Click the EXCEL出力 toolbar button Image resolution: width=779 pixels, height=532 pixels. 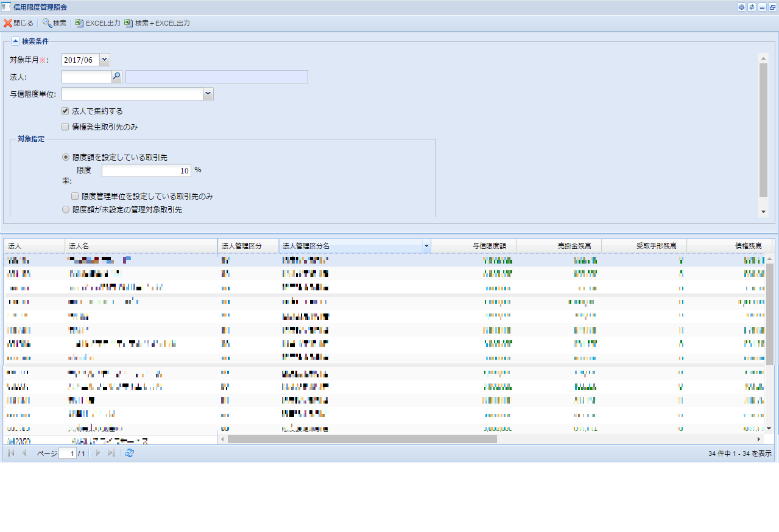[97, 23]
